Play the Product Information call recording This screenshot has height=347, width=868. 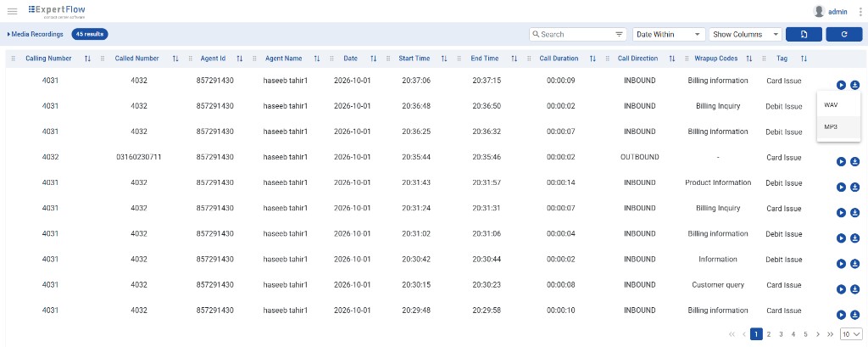841,187
